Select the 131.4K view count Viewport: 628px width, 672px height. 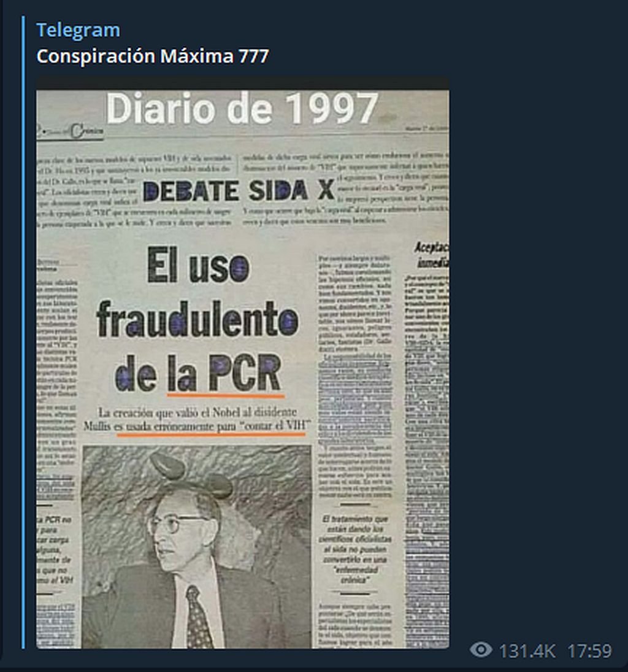527,651
